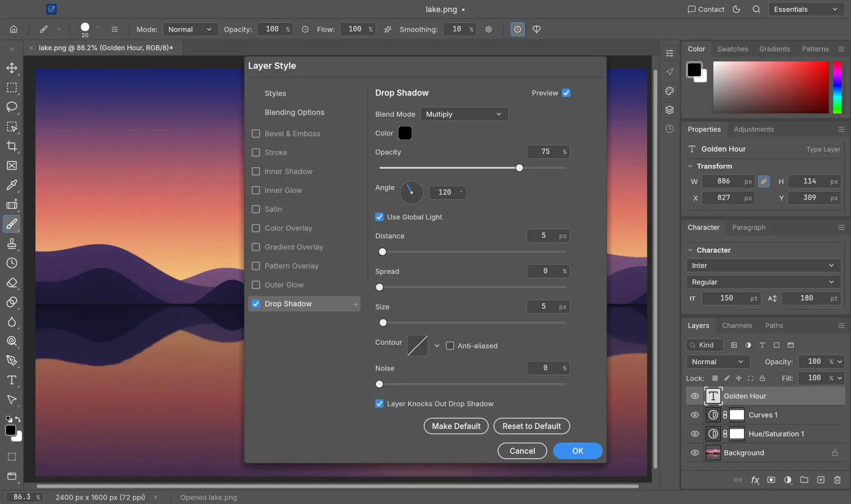
Task: Open the search icon
Action: [x=756, y=9]
